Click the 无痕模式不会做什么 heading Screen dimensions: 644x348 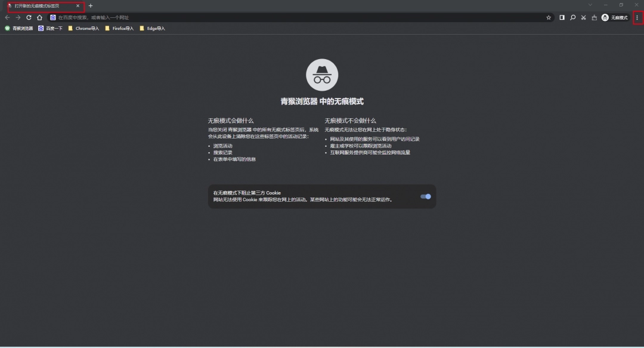click(350, 121)
